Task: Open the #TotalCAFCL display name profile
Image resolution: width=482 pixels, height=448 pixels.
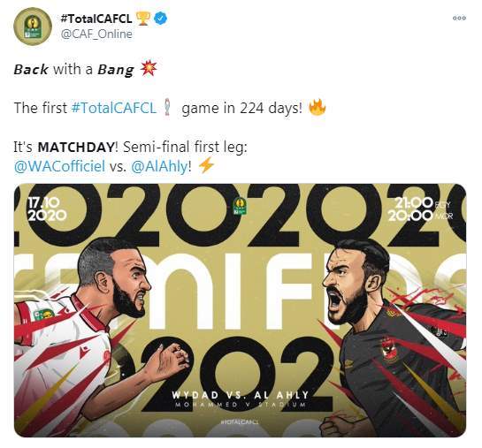Action: pos(96,19)
